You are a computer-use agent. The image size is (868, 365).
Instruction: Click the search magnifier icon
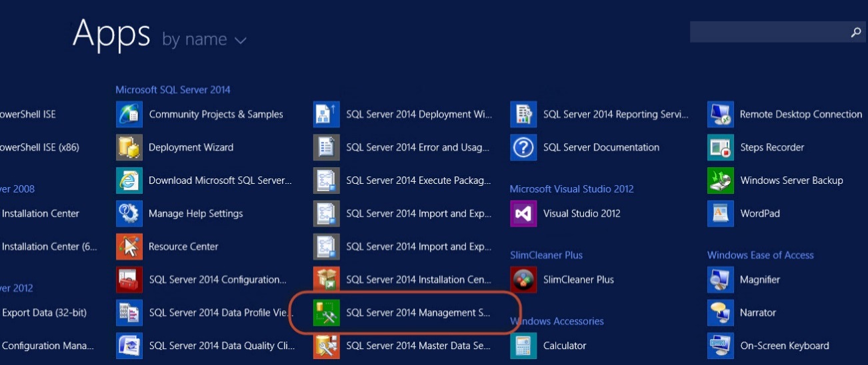coord(856,32)
